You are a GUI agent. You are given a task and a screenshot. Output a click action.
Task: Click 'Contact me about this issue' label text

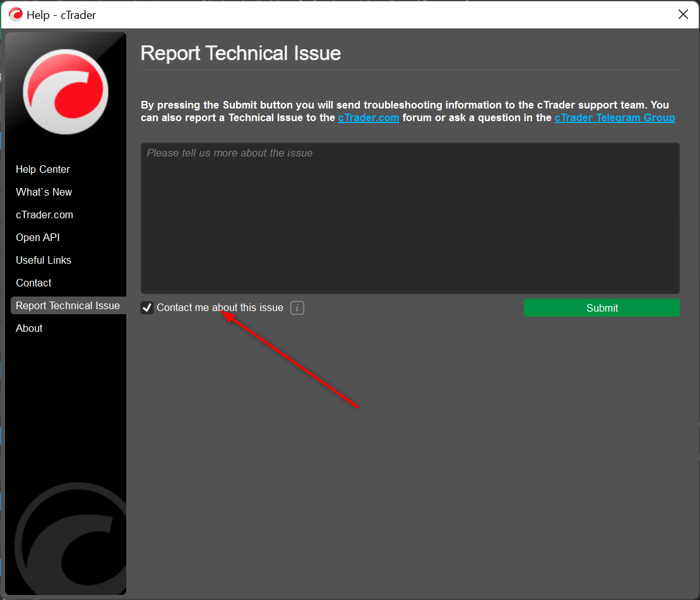click(220, 308)
